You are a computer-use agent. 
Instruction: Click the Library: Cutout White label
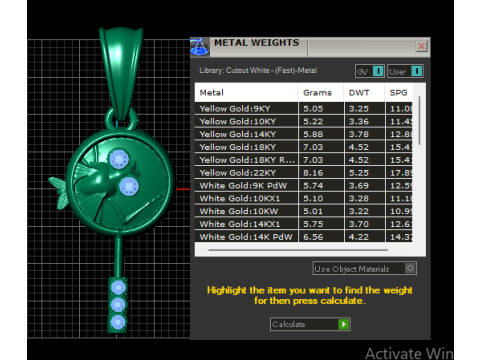click(258, 70)
